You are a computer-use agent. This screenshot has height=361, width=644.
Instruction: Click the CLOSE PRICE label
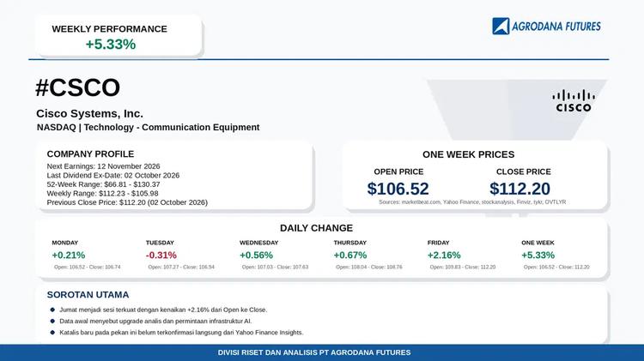[x=523, y=171]
